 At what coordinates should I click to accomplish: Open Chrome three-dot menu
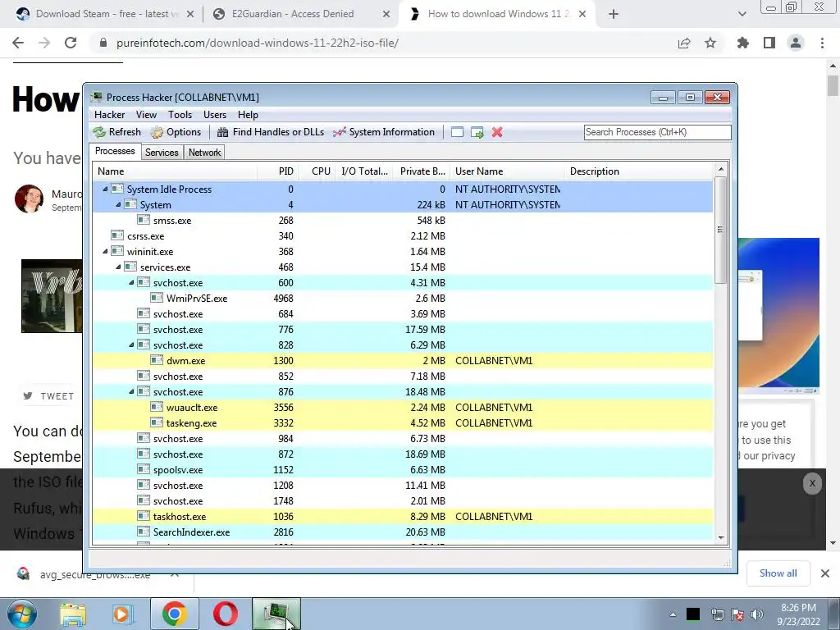(822, 43)
